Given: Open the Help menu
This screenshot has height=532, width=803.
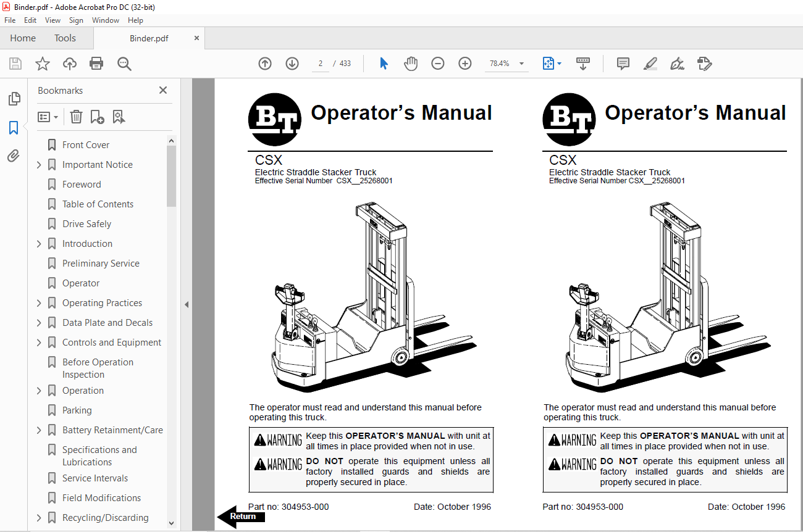Looking at the screenshot, I should tap(135, 20).
